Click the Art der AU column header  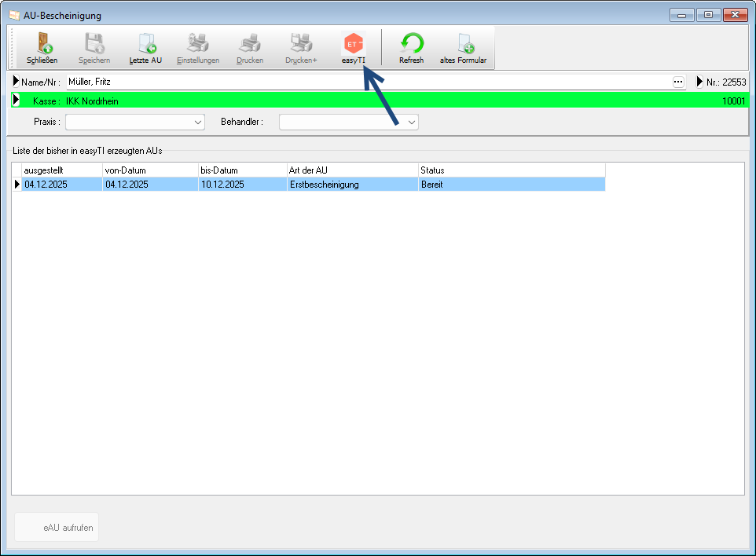point(351,170)
